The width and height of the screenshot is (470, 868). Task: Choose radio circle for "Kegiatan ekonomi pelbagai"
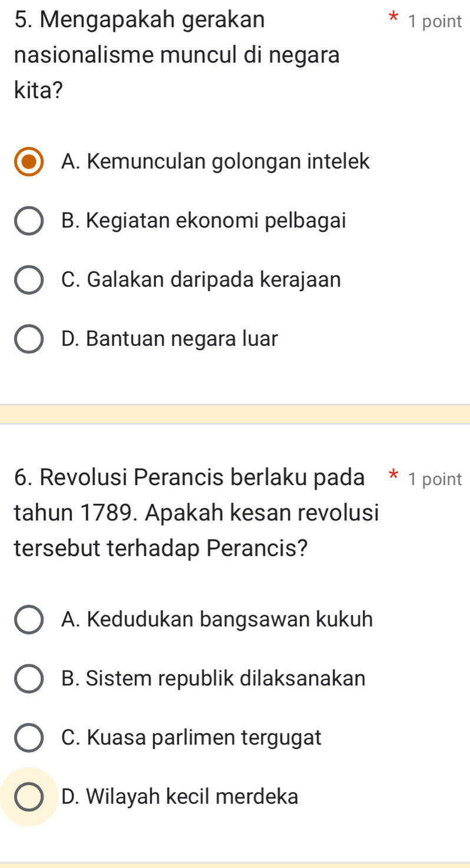[x=29, y=222]
